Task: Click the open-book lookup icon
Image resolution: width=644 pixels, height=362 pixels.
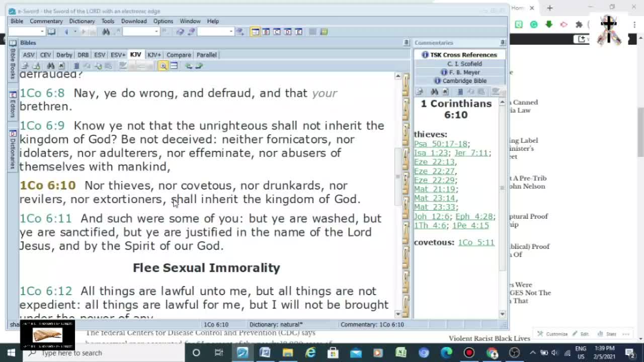Action: pos(51,32)
